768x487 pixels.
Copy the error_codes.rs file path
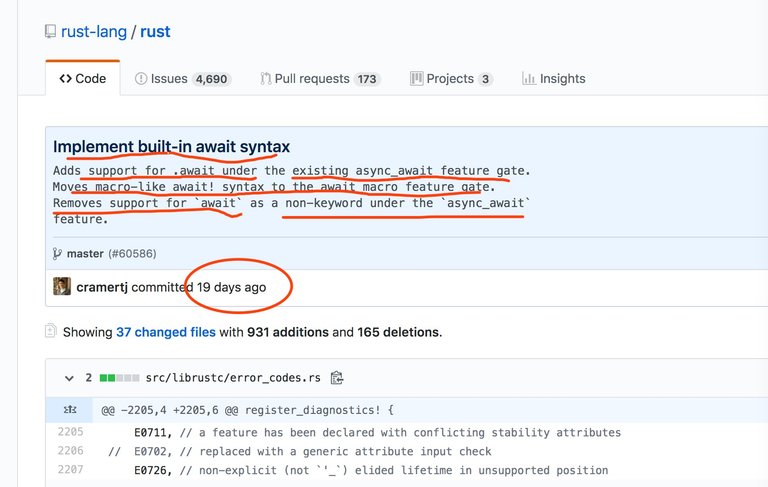337,378
